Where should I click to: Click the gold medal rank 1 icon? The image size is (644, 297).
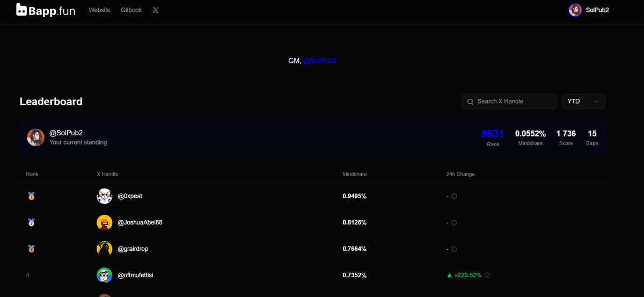31,197
